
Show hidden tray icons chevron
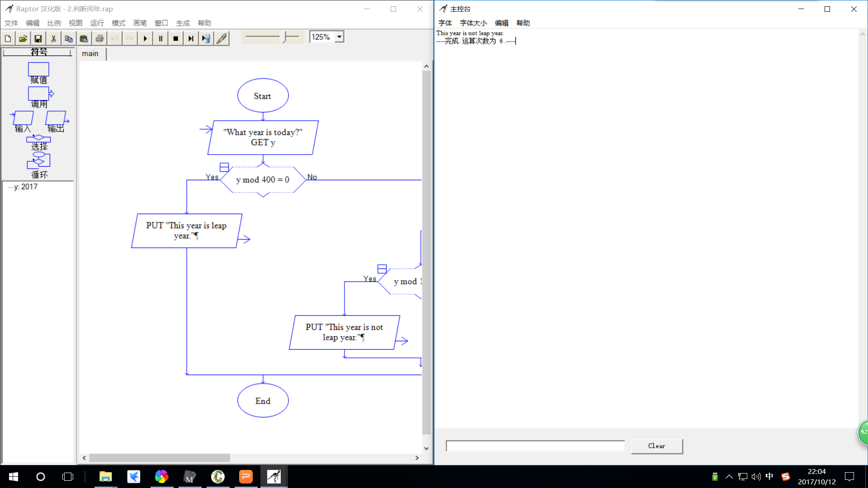pyautogui.click(x=729, y=477)
